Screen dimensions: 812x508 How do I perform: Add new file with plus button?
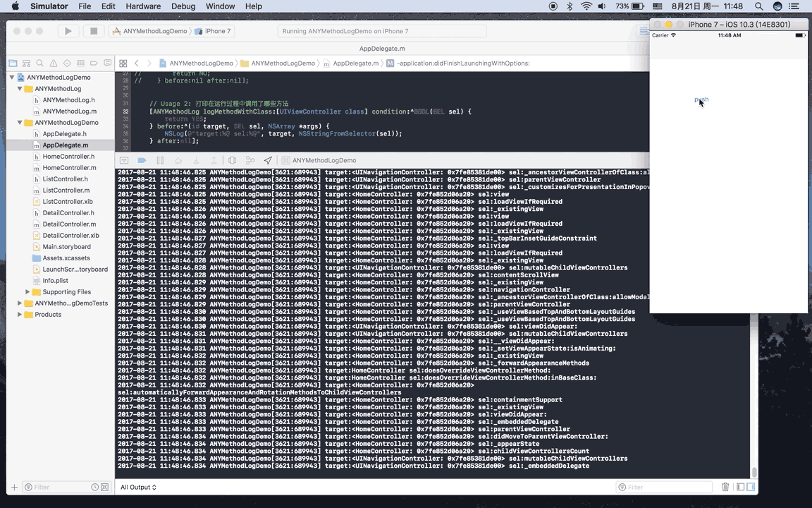(x=15, y=488)
